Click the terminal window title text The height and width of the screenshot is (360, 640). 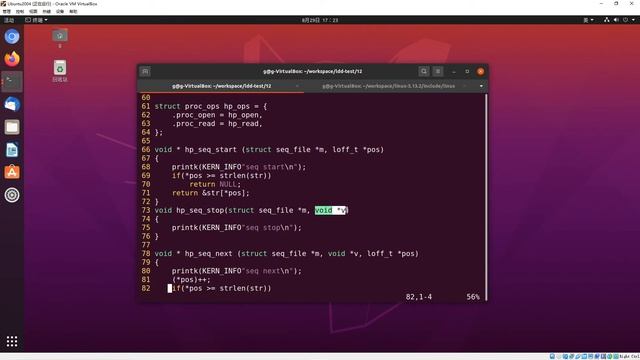click(313, 71)
